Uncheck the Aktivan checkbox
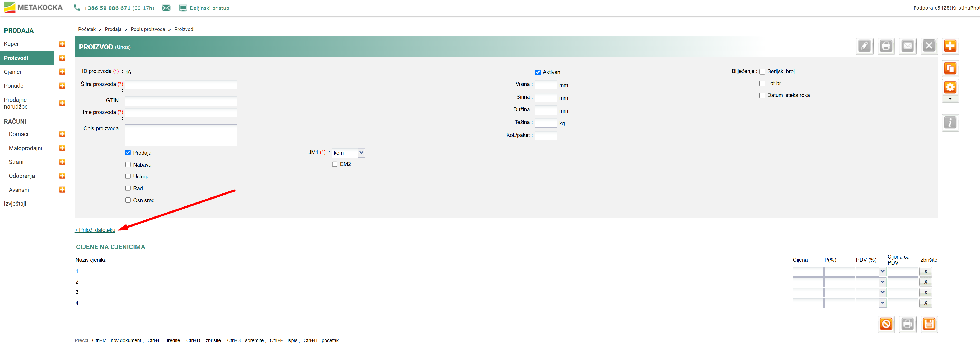The width and height of the screenshot is (980, 364). (538, 72)
